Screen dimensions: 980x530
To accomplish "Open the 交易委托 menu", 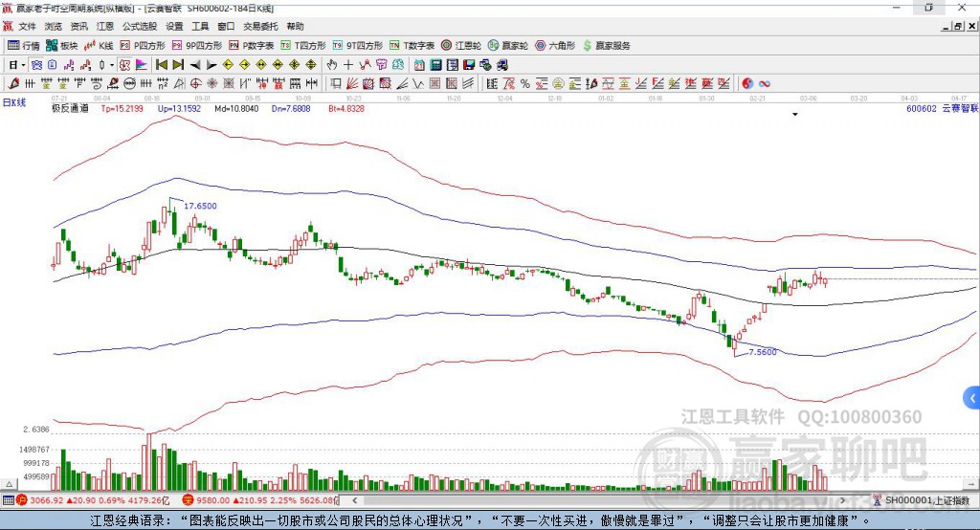I will click(x=260, y=26).
